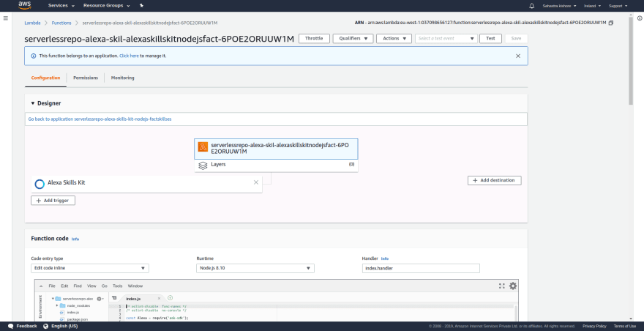Open the Privacy Policy link

tap(594, 326)
